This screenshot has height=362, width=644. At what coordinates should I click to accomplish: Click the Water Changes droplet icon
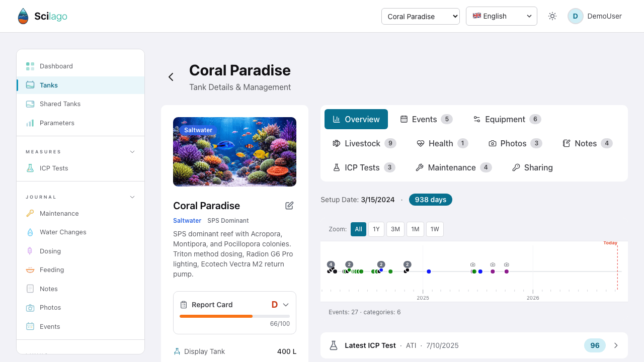pos(30,232)
